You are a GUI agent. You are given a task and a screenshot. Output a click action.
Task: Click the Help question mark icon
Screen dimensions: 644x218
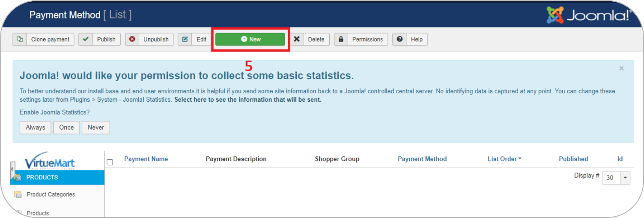coord(400,39)
